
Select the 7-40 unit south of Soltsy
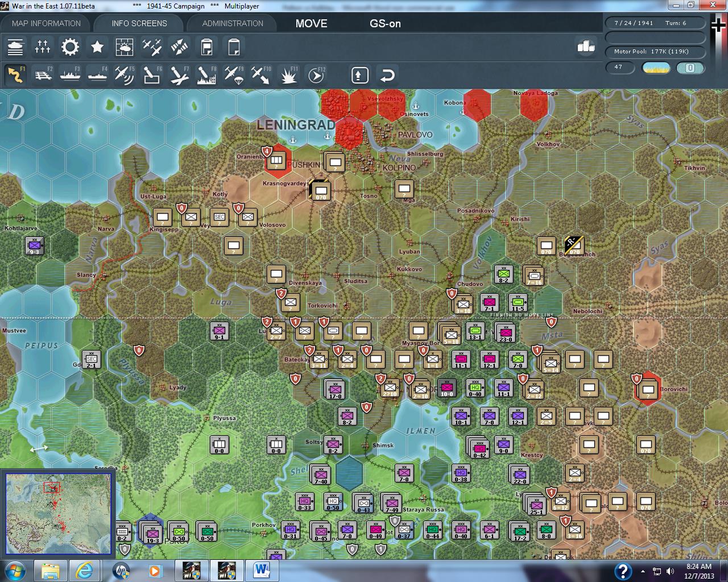(x=321, y=474)
